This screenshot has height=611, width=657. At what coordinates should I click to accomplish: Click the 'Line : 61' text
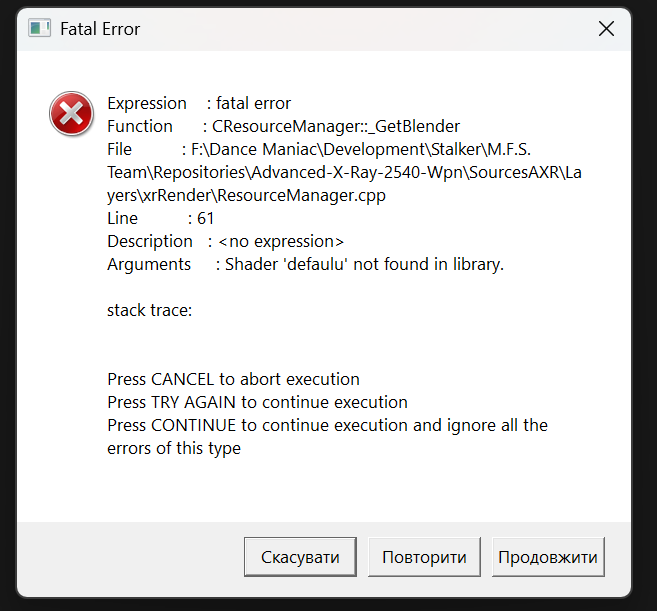(x=160, y=218)
